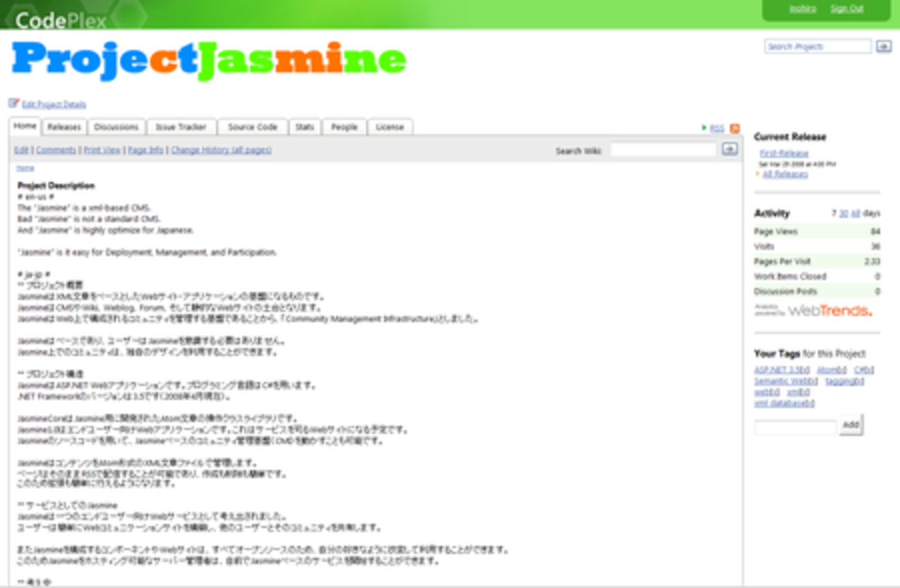Click the tagging tag link

[x=840, y=381]
